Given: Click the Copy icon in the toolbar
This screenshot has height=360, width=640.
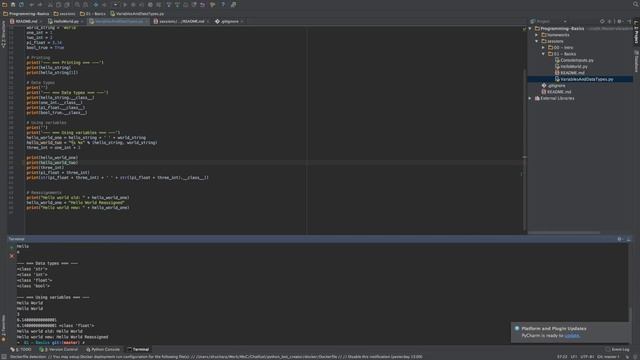Looking at the screenshot, I should pyautogui.click(x=58, y=4).
